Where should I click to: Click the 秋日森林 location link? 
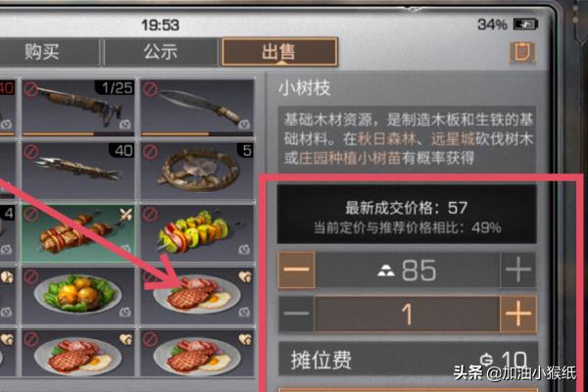coord(387,139)
